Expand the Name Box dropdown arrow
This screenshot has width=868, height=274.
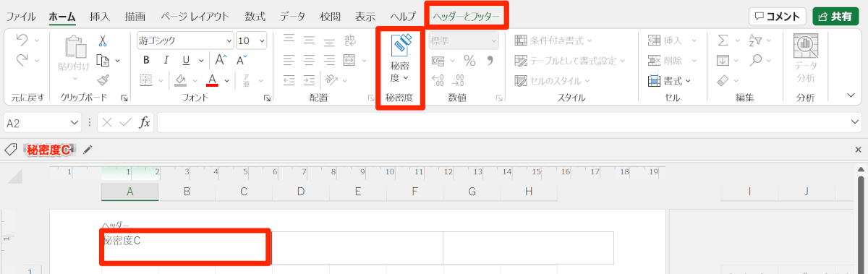74,123
